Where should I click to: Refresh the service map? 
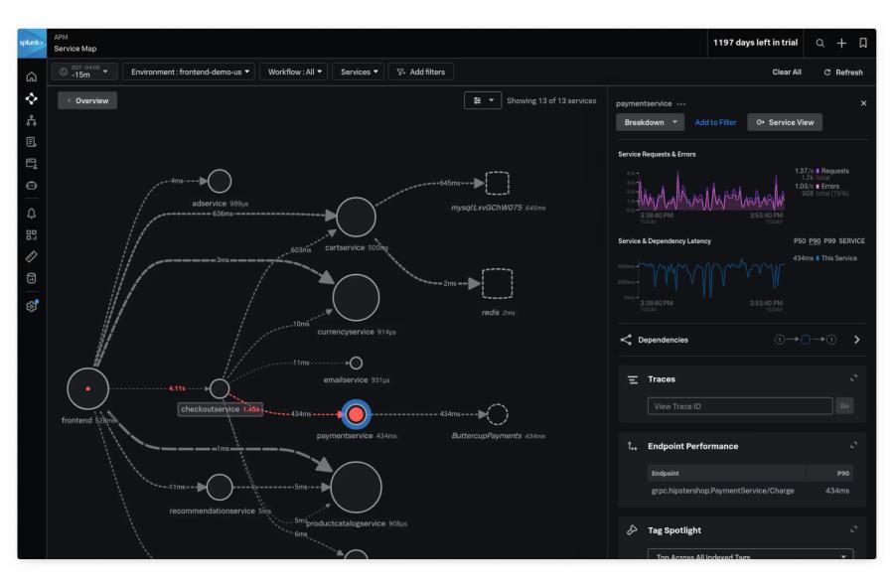(843, 73)
